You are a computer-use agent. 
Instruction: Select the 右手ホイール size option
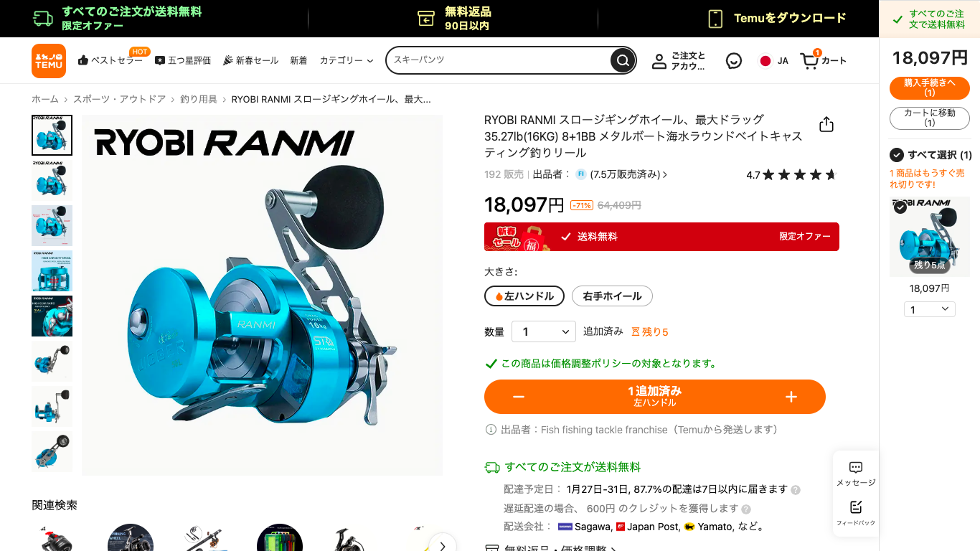click(612, 296)
